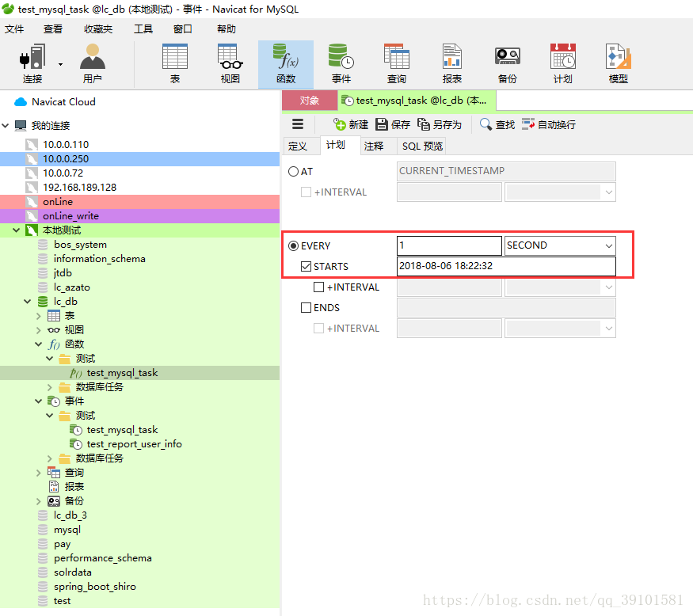Select the Table (表) toolbar icon
Image resolution: width=693 pixels, height=616 pixels.
[x=175, y=63]
